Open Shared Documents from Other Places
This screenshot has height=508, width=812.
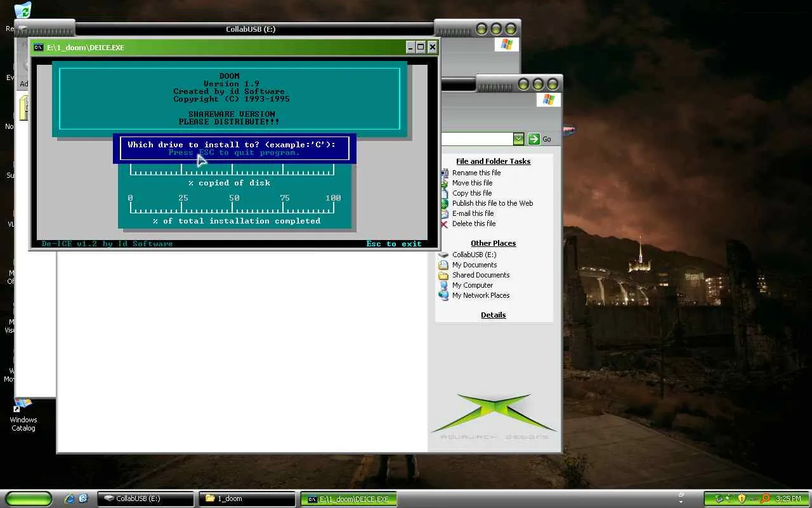point(481,275)
